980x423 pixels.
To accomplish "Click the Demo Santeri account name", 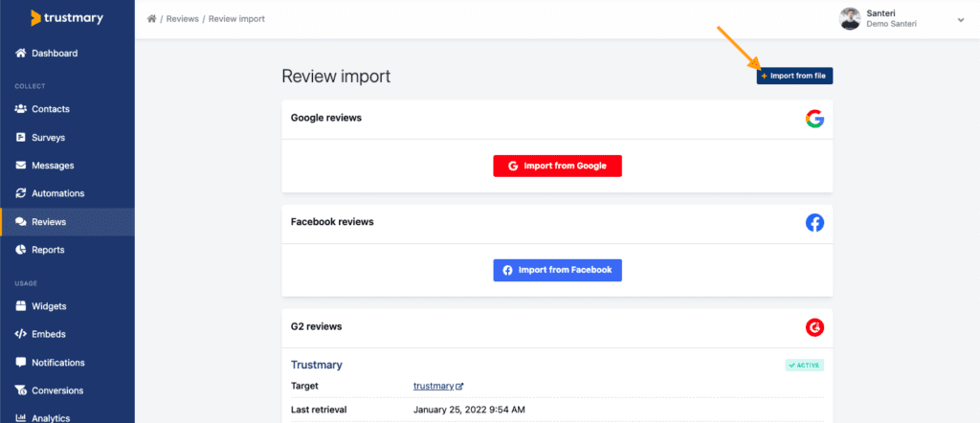I will tap(891, 24).
